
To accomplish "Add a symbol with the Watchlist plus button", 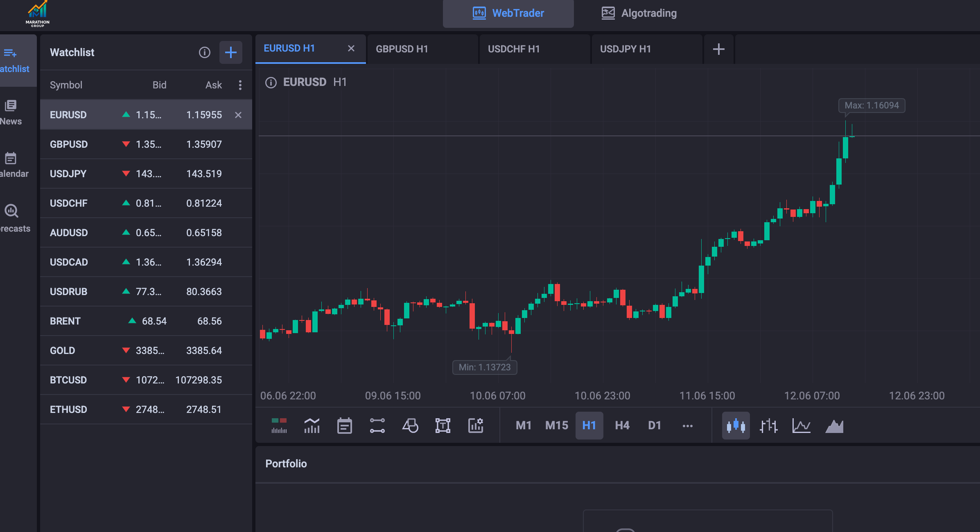I will (231, 52).
